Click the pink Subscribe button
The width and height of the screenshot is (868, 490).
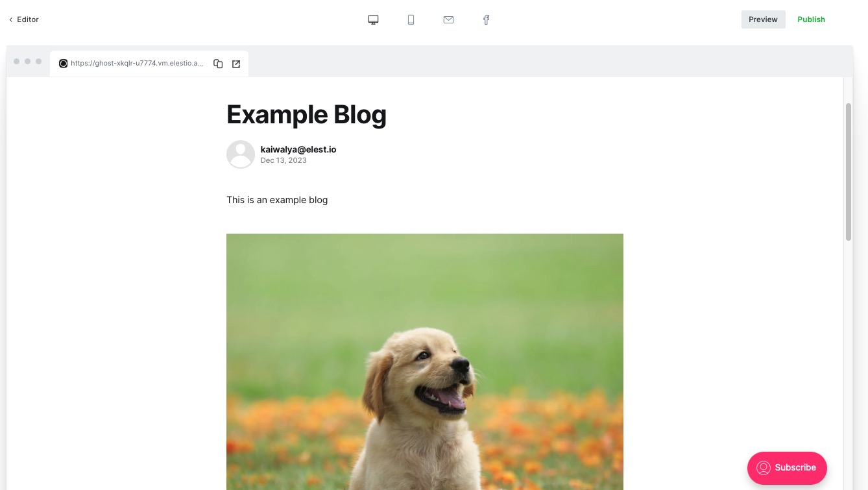pyautogui.click(x=787, y=468)
